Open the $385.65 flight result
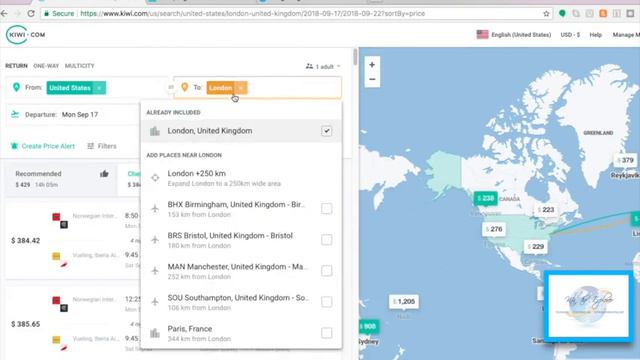This screenshot has height=360, width=640. (73, 324)
